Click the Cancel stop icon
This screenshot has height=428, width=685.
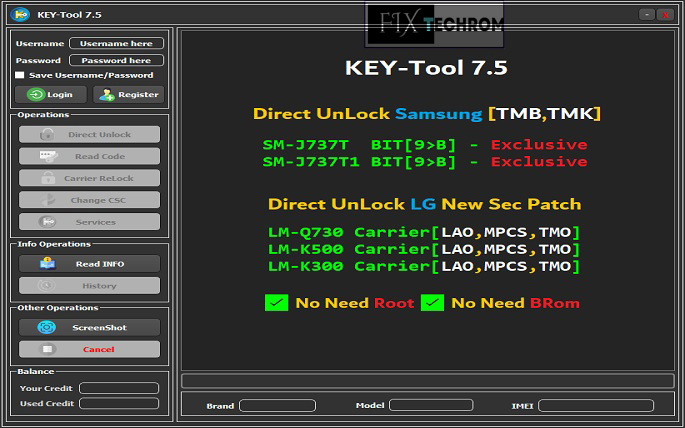coord(47,349)
